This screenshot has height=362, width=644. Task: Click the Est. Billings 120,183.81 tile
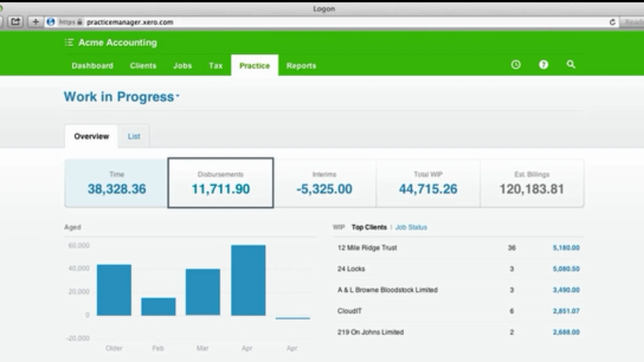click(x=532, y=183)
